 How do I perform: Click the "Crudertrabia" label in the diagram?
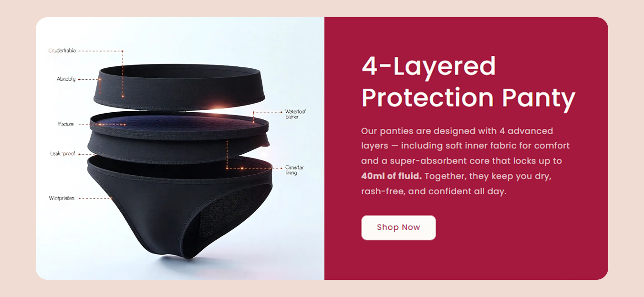click(x=62, y=51)
